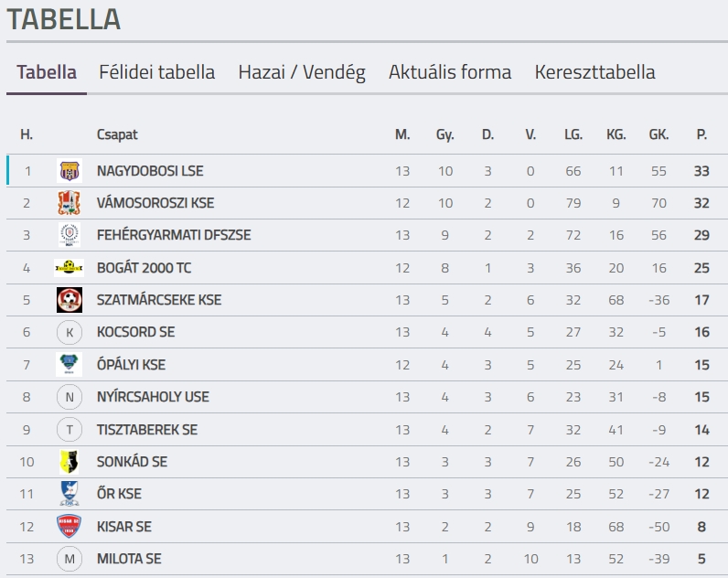Image resolution: width=728 pixels, height=578 pixels.
Task: Click the P. points column header
Action: (x=701, y=134)
